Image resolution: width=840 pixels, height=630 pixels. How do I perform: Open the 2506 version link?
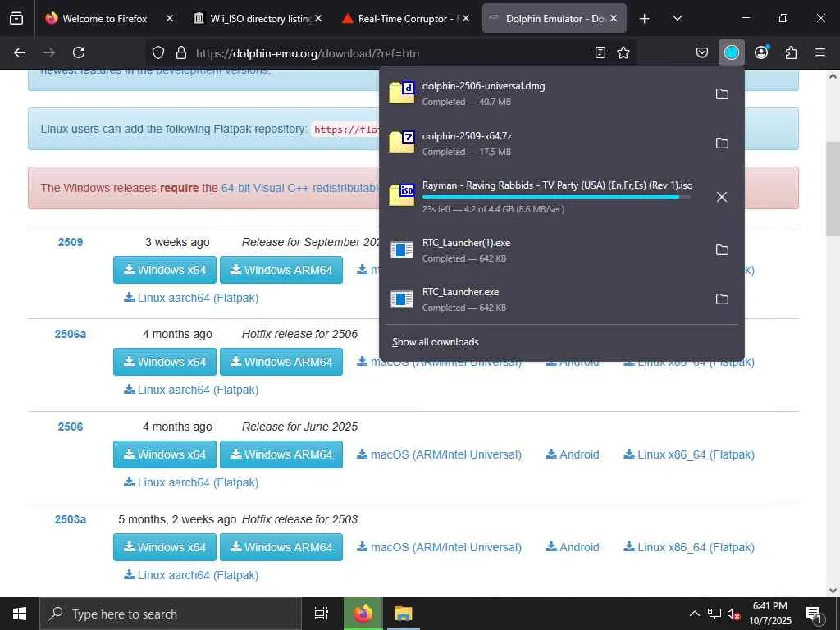(x=71, y=427)
